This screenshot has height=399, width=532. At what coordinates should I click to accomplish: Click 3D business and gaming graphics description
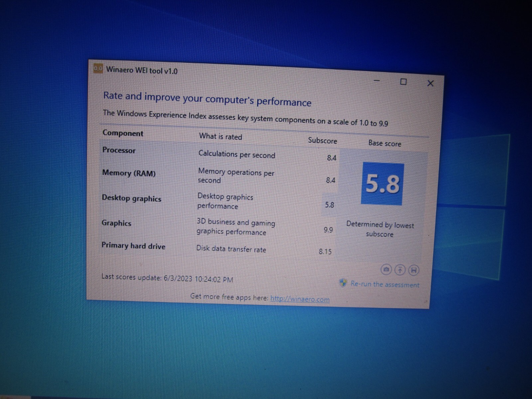coord(236,227)
